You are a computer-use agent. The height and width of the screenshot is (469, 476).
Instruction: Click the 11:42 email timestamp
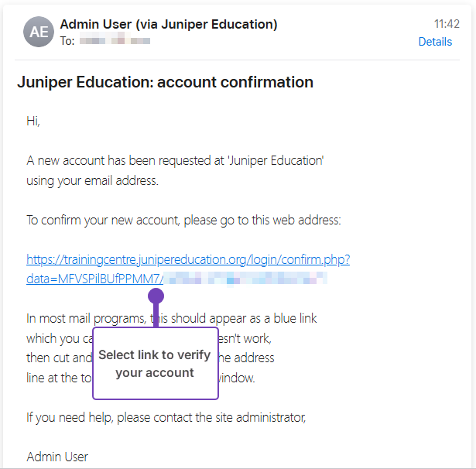click(447, 24)
